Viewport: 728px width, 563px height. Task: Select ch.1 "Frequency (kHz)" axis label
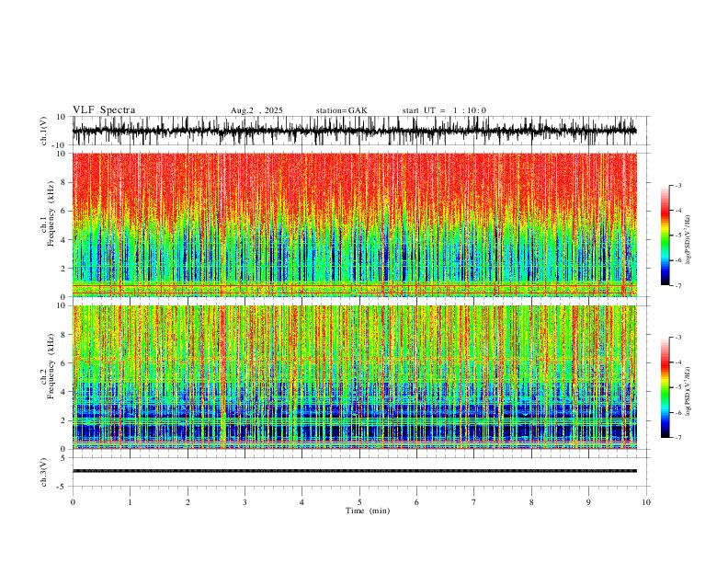click(x=51, y=213)
